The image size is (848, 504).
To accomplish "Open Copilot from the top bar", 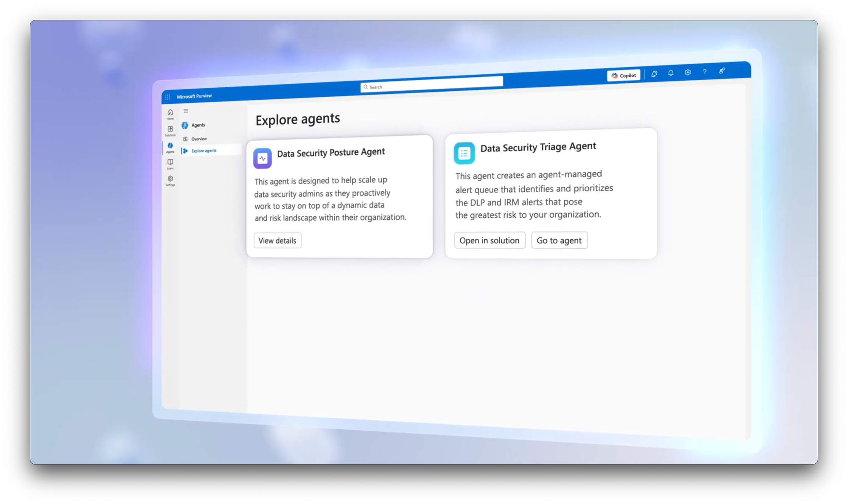I will (623, 76).
